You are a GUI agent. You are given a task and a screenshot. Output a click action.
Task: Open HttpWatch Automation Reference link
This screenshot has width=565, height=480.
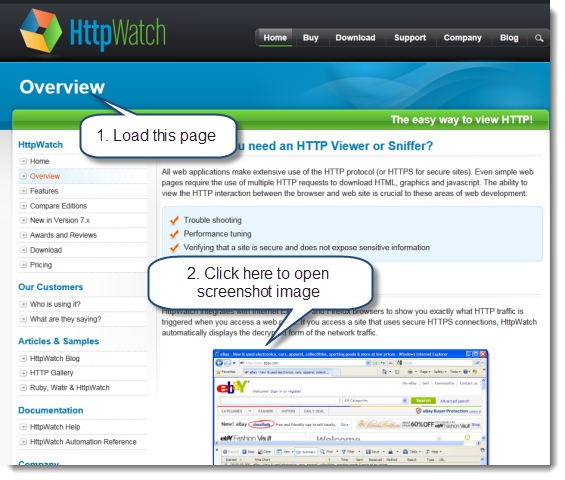click(83, 442)
